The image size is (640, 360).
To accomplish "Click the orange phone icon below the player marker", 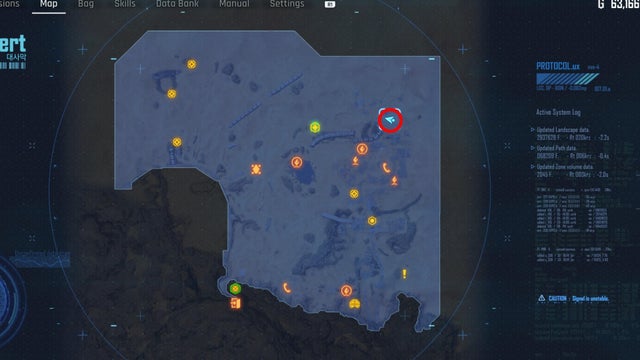I will click(x=386, y=168).
